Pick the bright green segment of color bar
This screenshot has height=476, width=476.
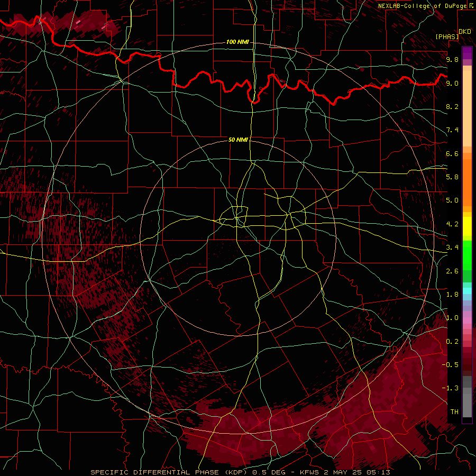point(467,255)
